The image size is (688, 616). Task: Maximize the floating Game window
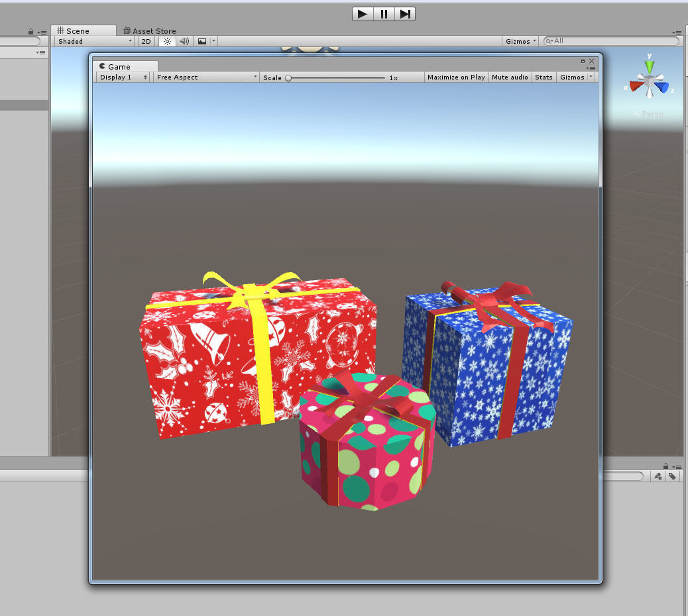coord(583,61)
